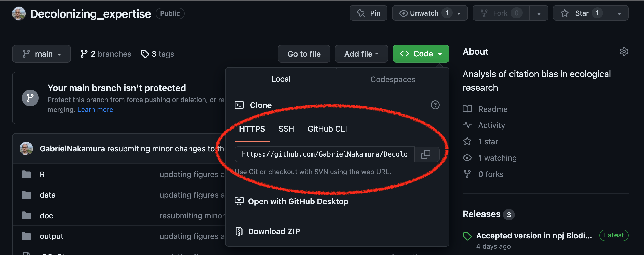
Task: Click the star icon beside 1 star
Action: [x=467, y=141]
